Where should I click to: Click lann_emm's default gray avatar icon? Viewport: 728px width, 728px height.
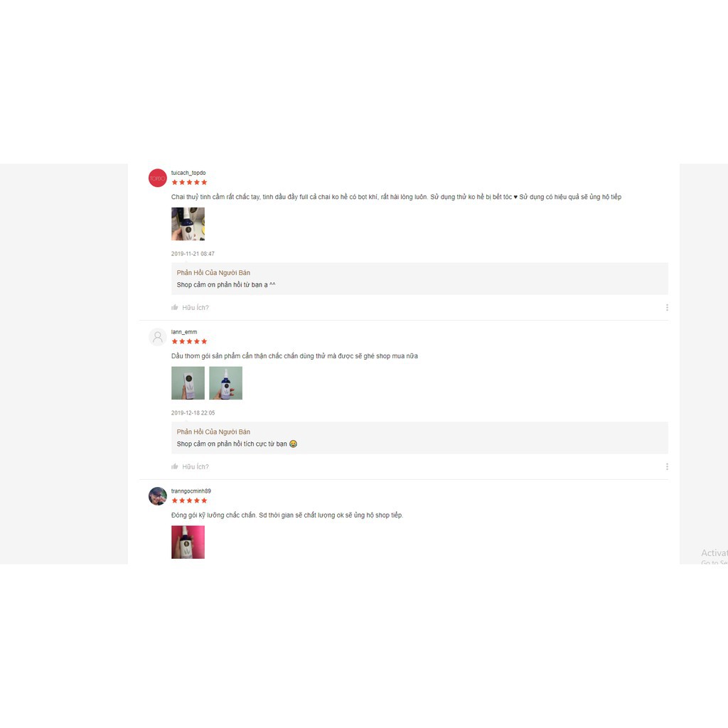(x=157, y=337)
